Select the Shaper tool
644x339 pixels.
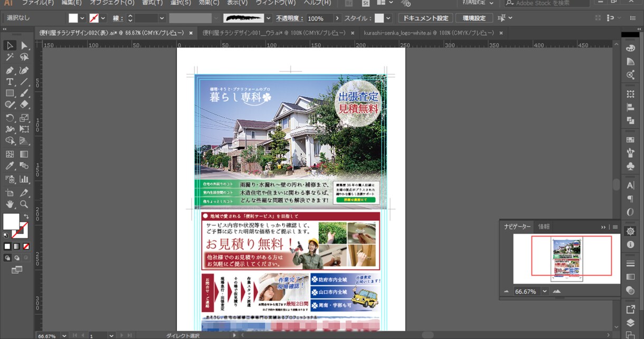coord(10,105)
